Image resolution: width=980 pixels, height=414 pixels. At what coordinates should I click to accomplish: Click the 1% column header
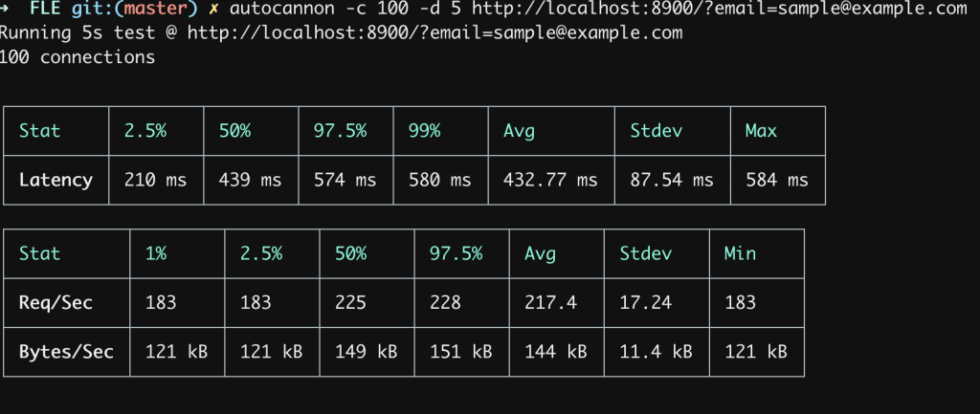pos(156,253)
